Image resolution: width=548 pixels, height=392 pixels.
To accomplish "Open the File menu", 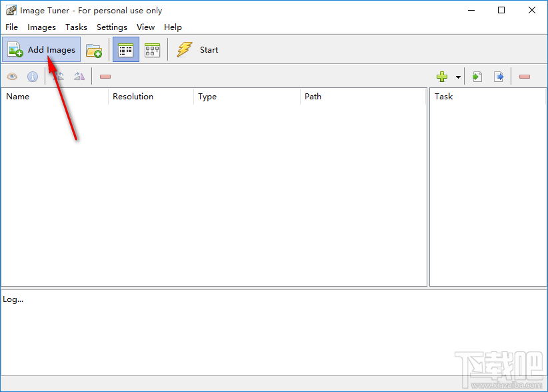I will tap(11, 27).
